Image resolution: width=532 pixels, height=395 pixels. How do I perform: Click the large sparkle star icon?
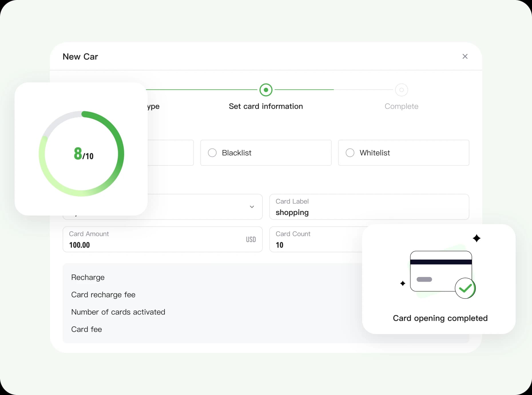477,238
